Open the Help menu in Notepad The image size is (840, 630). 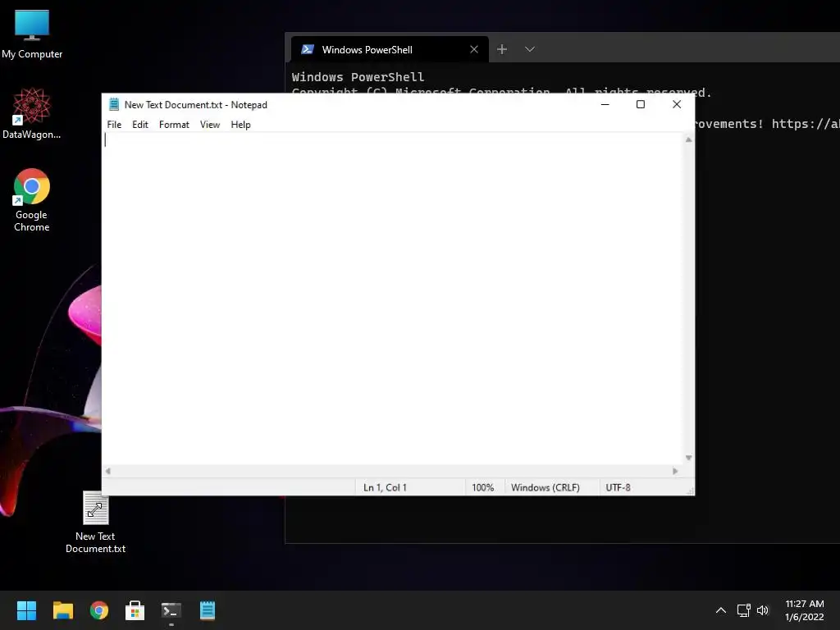240,125
